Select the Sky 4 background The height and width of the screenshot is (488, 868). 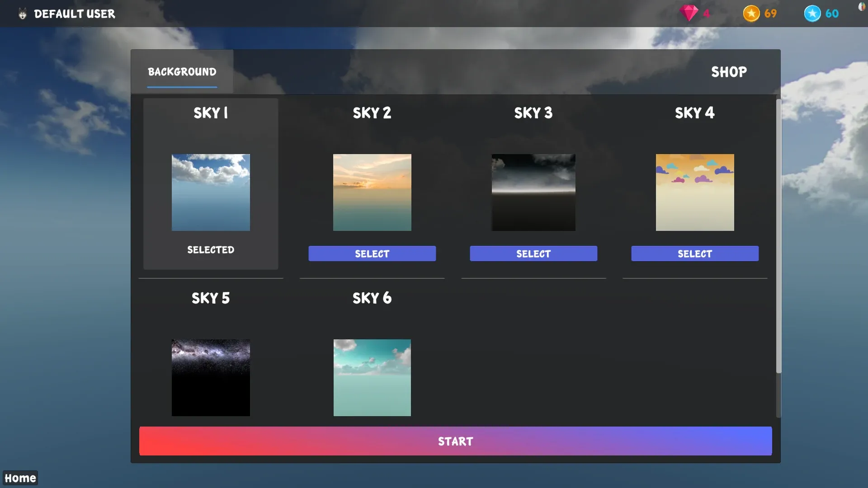point(695,253)
